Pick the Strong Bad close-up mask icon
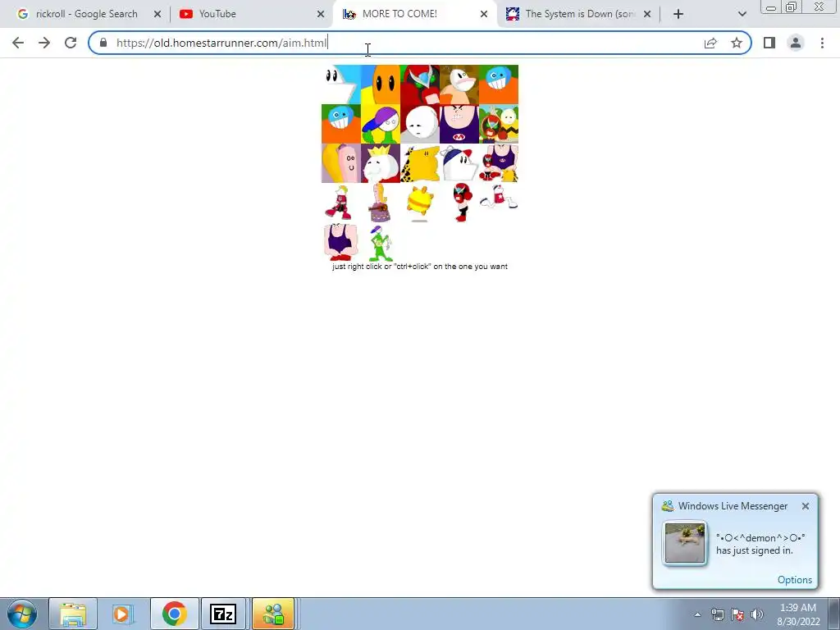 click(x=420, y=84)
